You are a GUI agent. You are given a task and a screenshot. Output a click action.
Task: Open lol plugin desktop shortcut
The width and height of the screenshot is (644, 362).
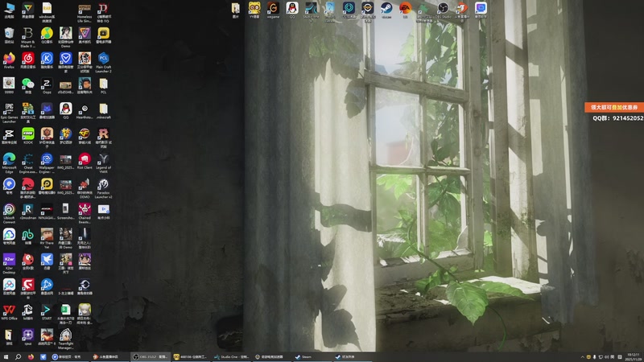[28, 312]
